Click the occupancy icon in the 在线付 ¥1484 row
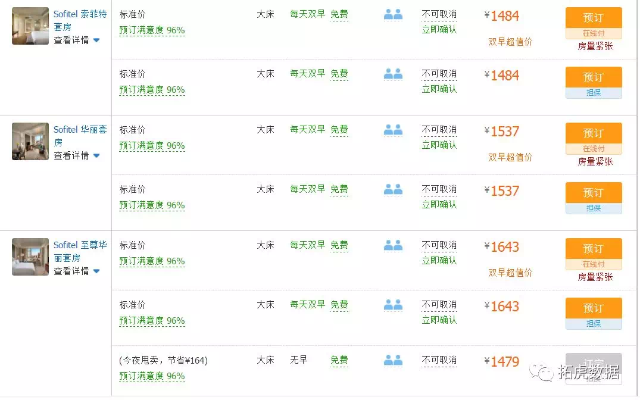 (x=393, y=15)
